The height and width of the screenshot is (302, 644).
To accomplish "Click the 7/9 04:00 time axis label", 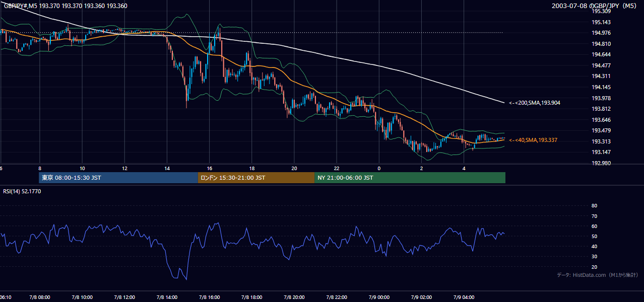I will coord(463,297).
